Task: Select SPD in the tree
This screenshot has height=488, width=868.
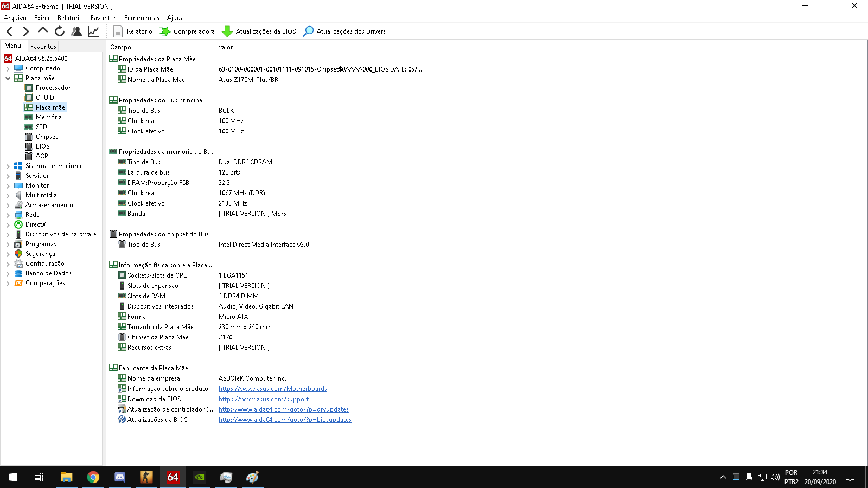Action: tap(41, 127)
